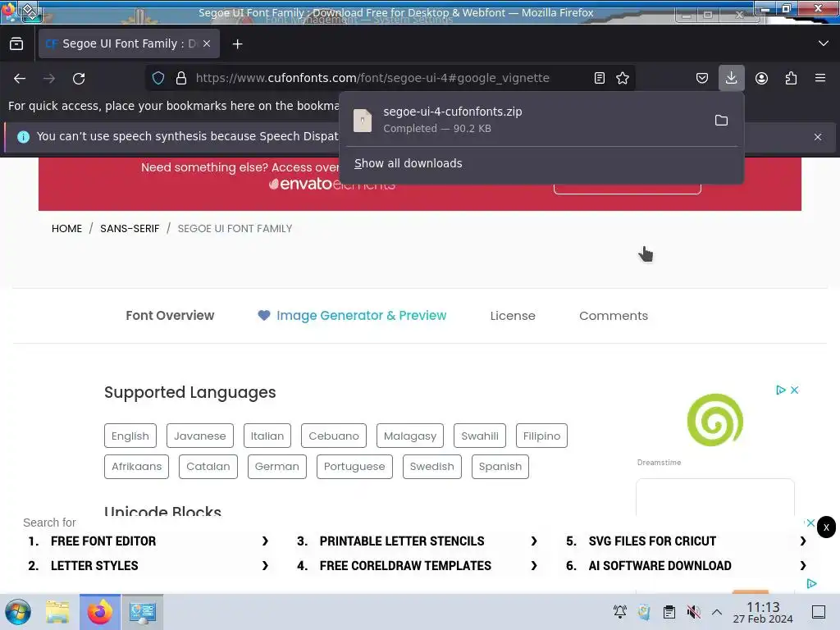Click the Swahili language tag

(479, 436)
